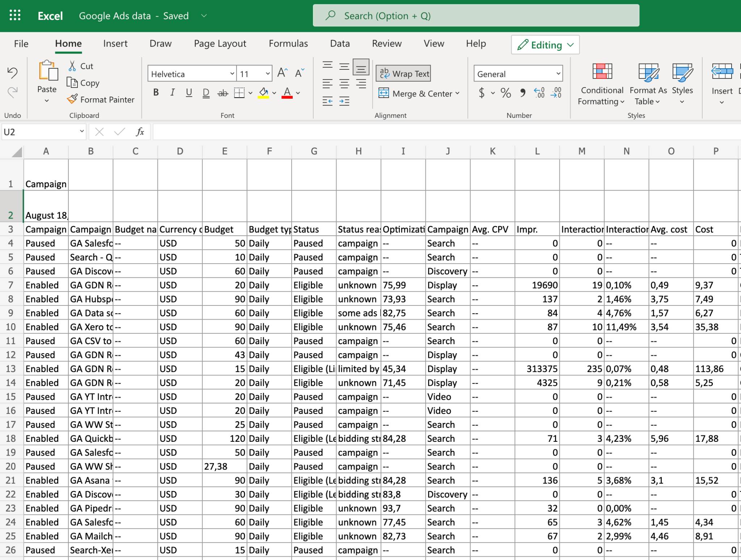Align text right
This screenshot has height=560, width=741.
click(x=361, y=84)
